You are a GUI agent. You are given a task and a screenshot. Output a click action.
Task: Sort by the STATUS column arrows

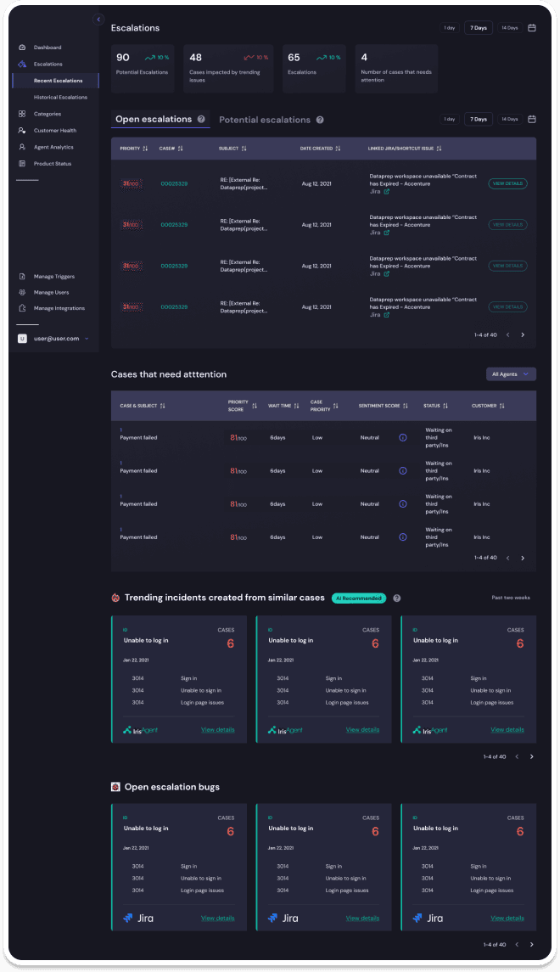click(x=445, y=406)
